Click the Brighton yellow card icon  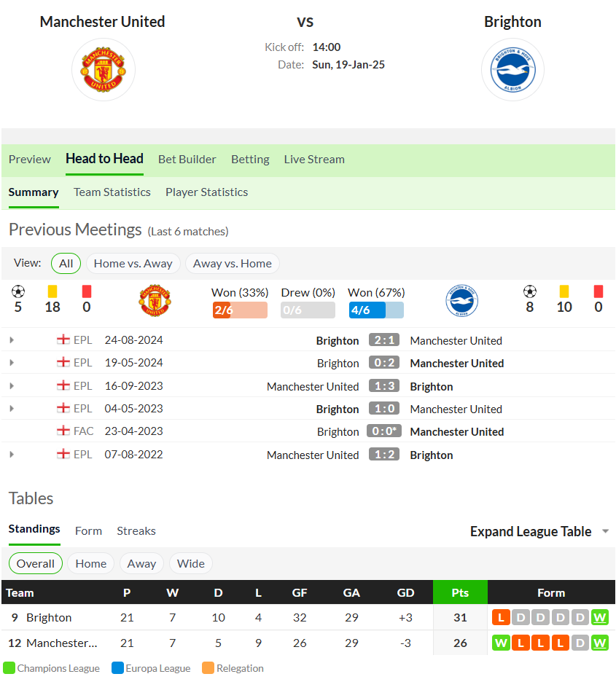click(564, 291)
